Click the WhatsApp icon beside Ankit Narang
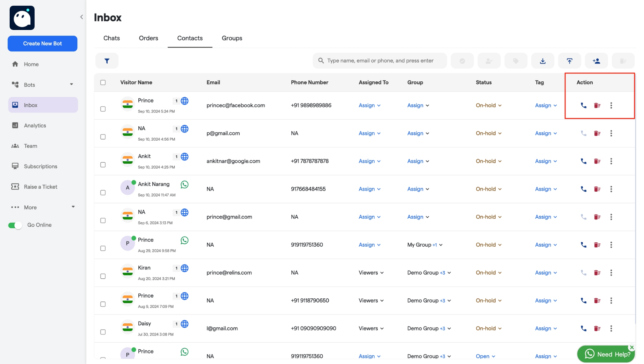The width and height of the screenshot is (644, 364). [184, 184]
